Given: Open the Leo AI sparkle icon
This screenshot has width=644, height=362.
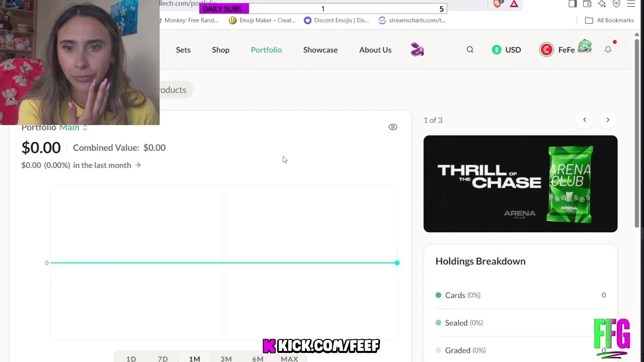Looking at the screenshot, I should (602, 4).
